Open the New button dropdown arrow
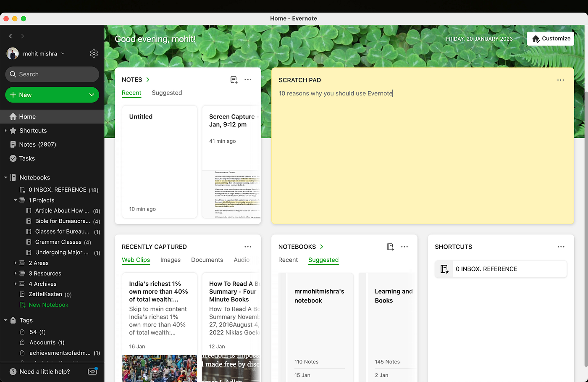This screenshot has height=382, width=588. click(x=92, y=95)
